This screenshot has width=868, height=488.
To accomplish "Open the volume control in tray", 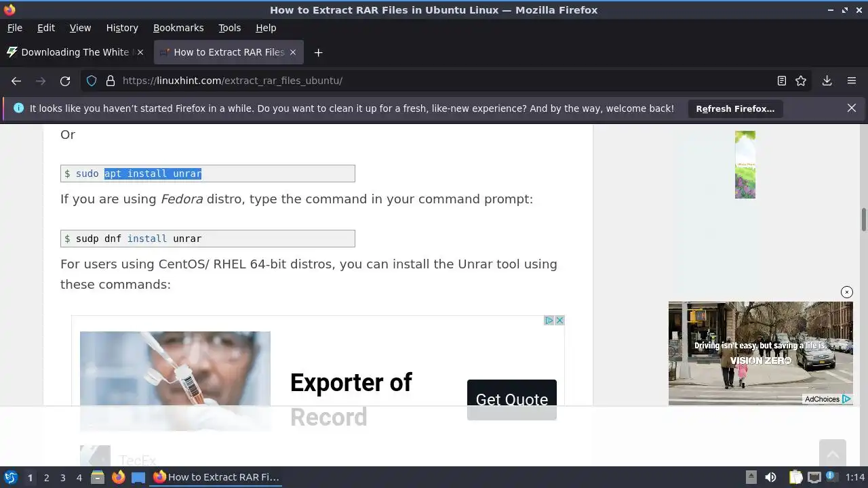I will [770, 477].
